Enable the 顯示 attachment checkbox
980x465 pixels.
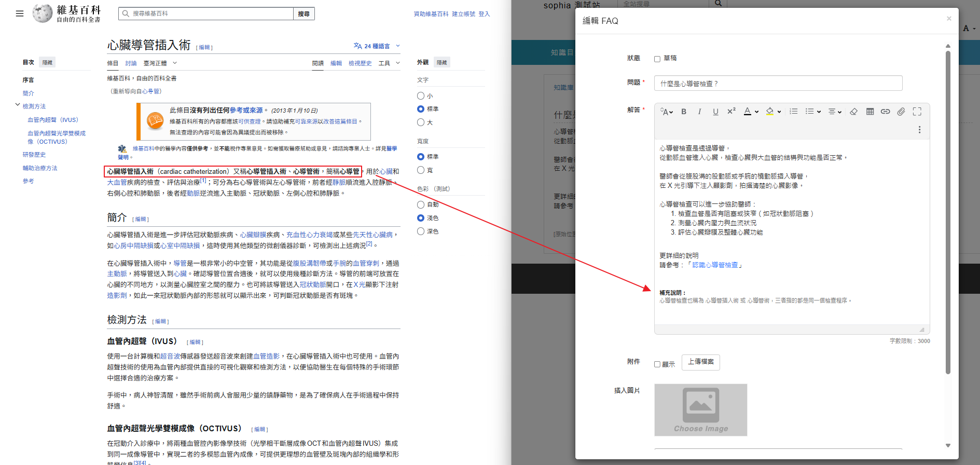point(657,364)
